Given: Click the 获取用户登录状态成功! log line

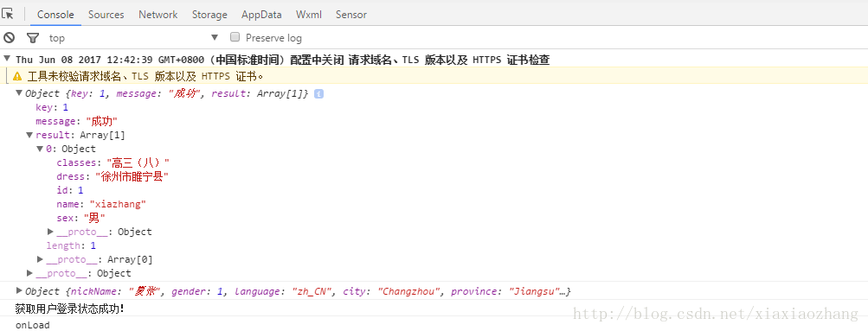Looking at the screenshot, I should (70, 309).
